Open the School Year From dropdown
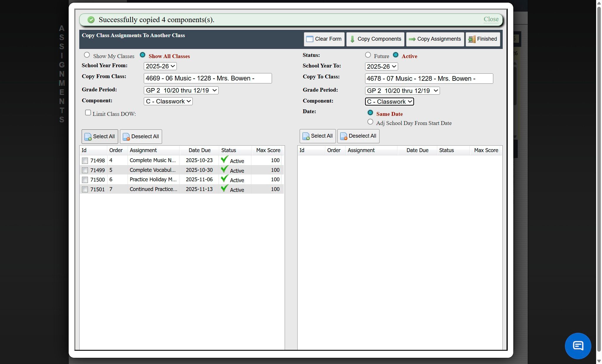Screen dimensions: 602x364 click(x=160, y=66)
